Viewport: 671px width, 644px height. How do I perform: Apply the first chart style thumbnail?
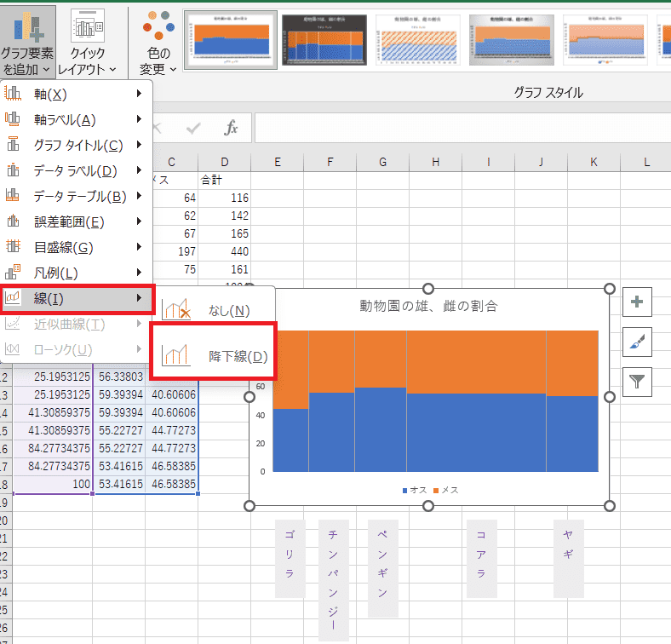(231, 40)
